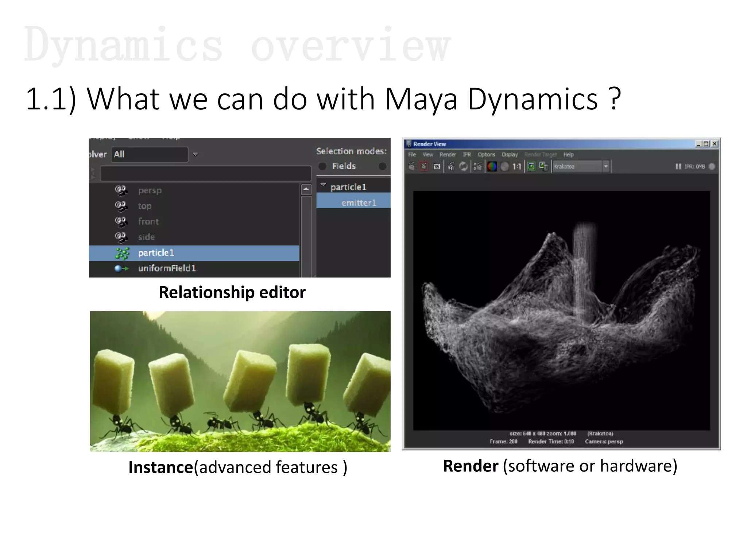
Task: Click the 'Render (software or hardware)' caption
Action: tap(560, 466)
